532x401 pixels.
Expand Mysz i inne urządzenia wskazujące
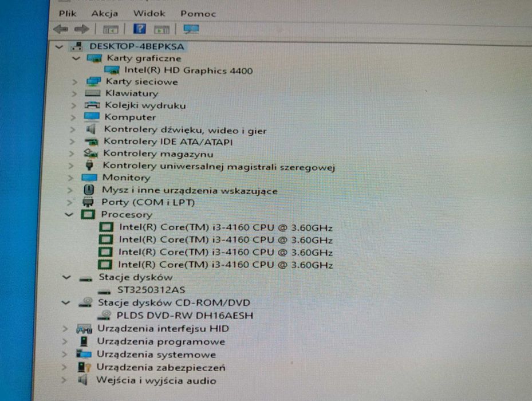(x=70, y=190)
